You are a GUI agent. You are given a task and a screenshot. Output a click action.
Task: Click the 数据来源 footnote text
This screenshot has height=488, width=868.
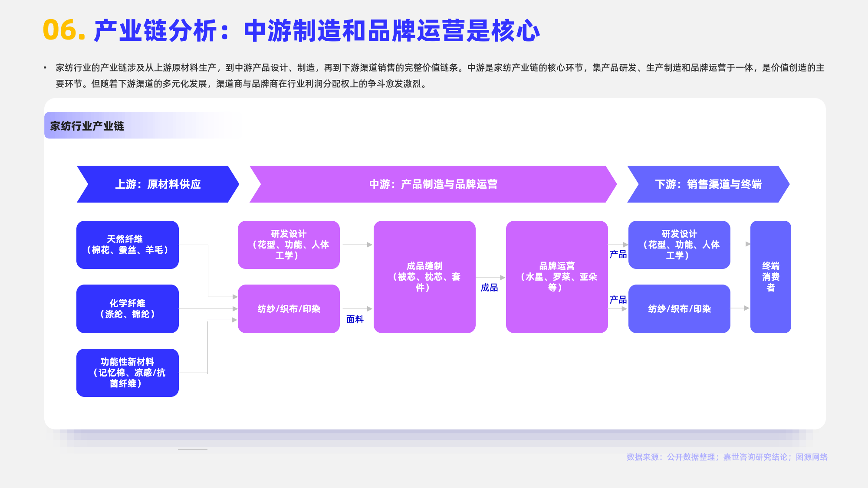pos(727,457)
